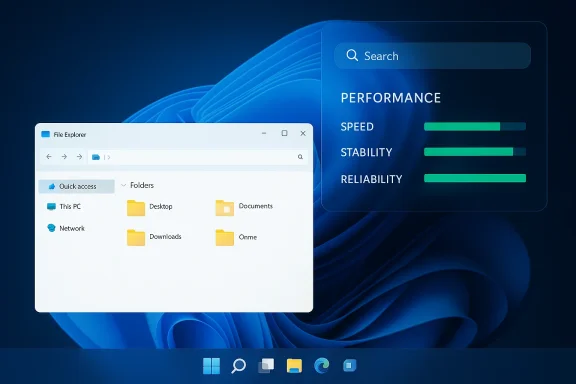The width and height of the screenshot is (576, 384).
Task: Click the File Explorer address bar
Action: pyautogui.click(x=198, y=157)
